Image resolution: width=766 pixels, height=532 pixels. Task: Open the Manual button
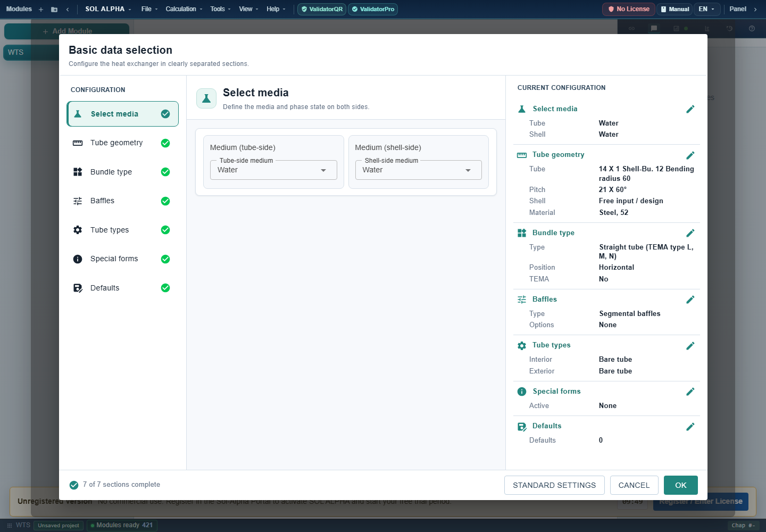coord(675,9)
